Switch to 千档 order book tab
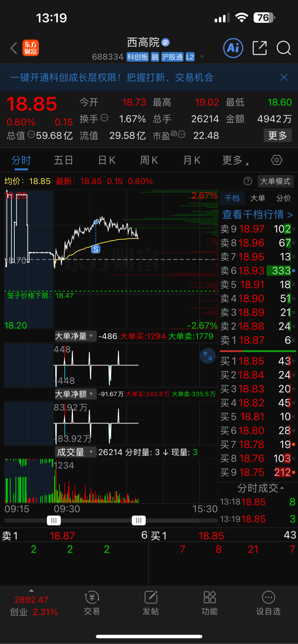 click(232, 198)
